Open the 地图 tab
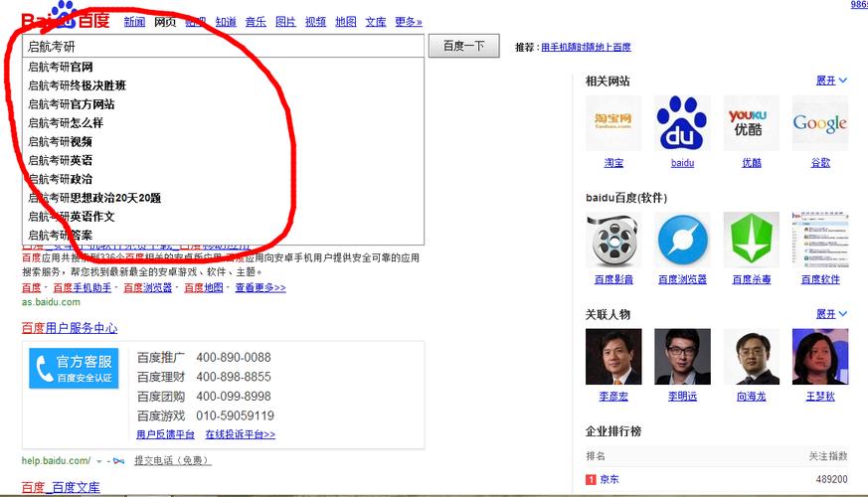The height and width of the screenshot is (497, 868). [346, 22]
